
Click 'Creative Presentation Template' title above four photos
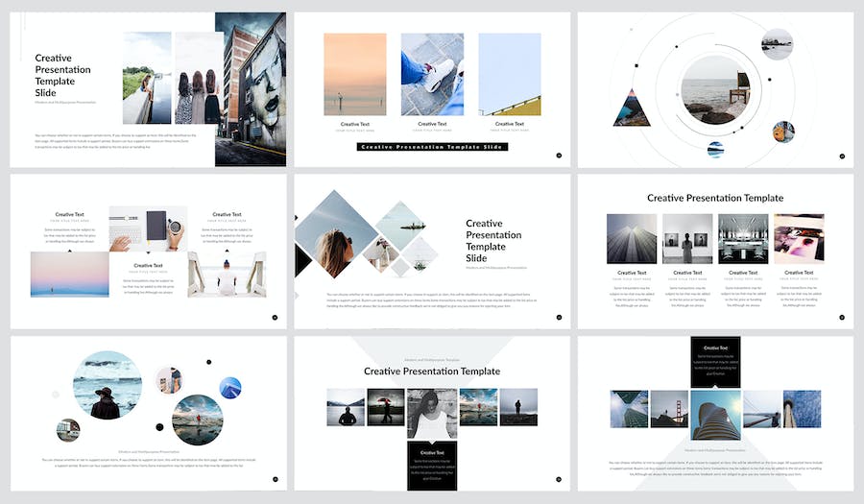(x=715, y=198)
